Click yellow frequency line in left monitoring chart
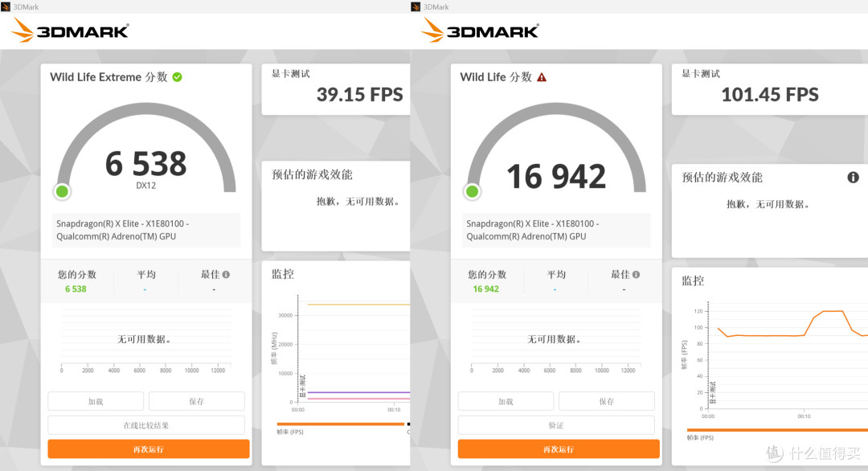Viewport: 868px width, 471px height. (358, 305)
